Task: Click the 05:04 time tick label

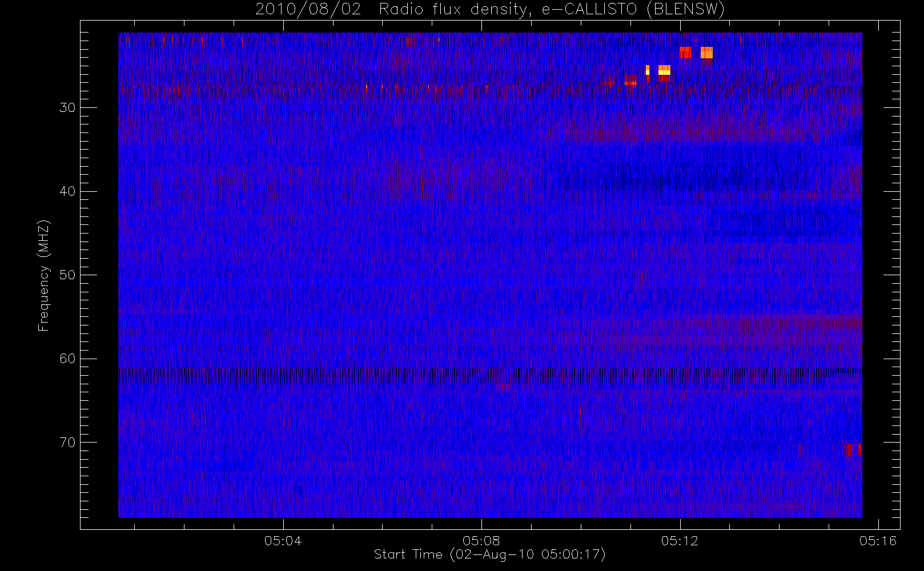Action: 283,541
